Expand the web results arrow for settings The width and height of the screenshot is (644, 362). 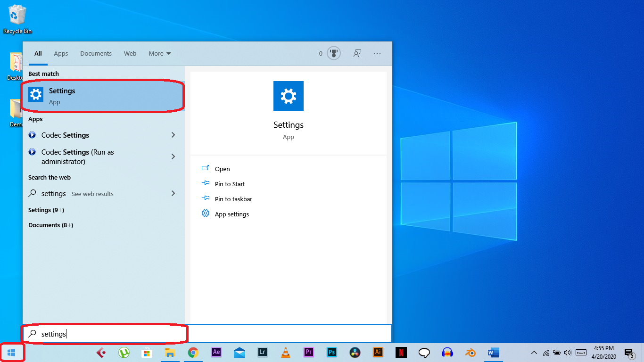(x=173, y=194)
